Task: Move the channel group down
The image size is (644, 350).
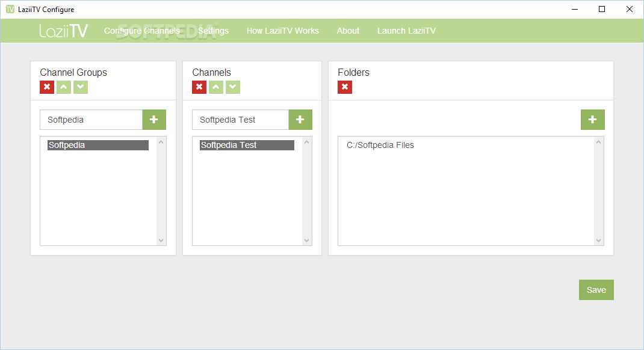Action: click(81, 87)
